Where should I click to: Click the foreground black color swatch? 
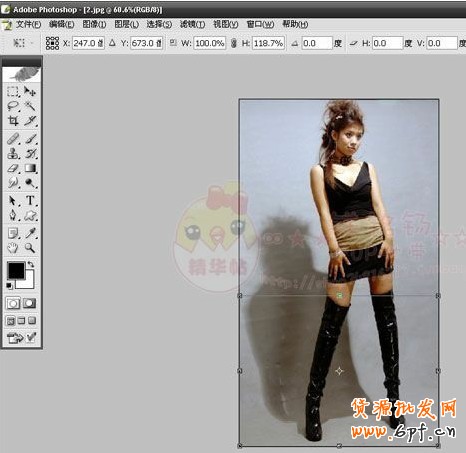[x=16, y=270]
